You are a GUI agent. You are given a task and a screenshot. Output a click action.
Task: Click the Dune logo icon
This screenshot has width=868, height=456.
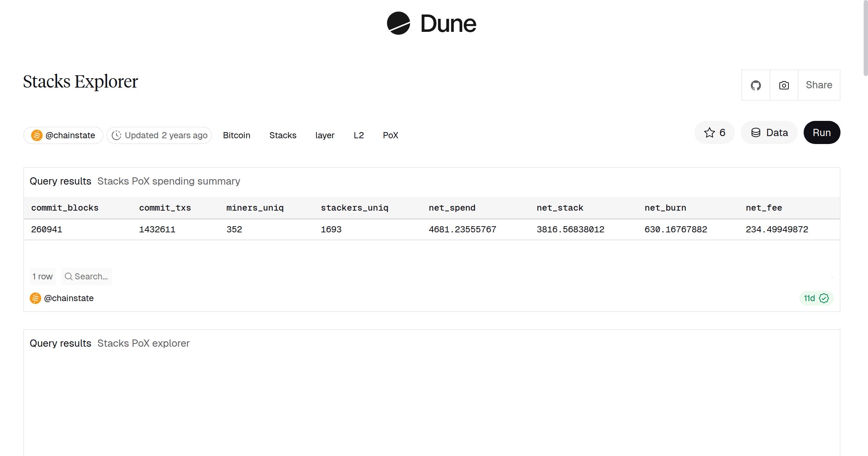click(398, 23)
